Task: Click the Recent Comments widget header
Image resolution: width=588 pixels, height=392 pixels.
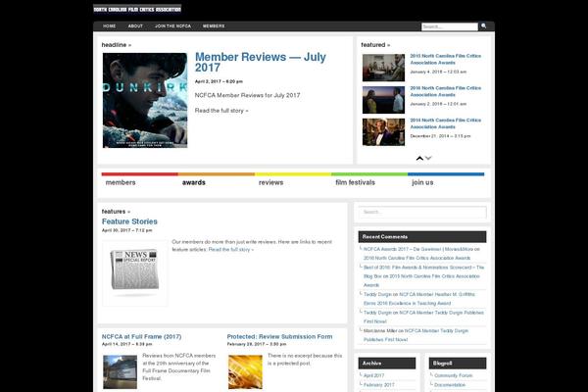Action: tap(422, 237)
